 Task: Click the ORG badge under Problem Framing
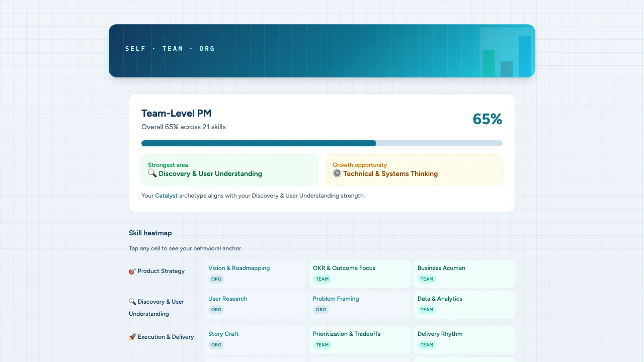pyautogui.click(x=321, y=310)
